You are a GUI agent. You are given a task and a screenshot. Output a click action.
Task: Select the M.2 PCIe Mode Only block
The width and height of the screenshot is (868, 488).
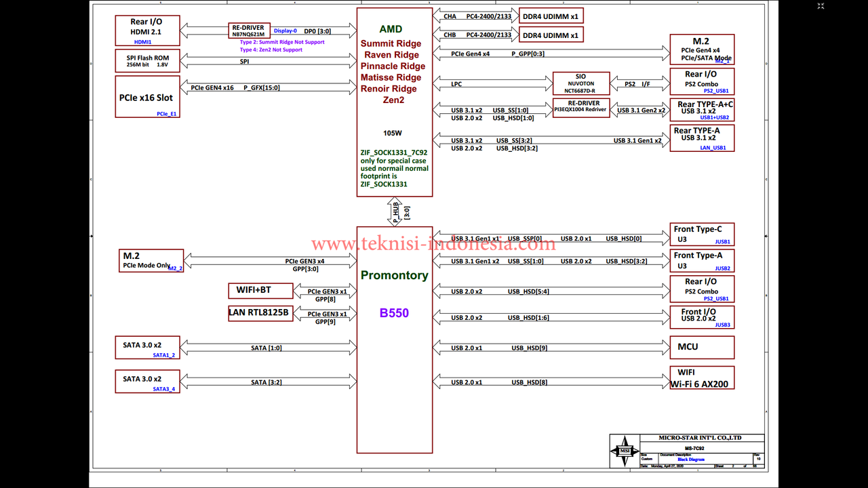(x=151, y=260)
